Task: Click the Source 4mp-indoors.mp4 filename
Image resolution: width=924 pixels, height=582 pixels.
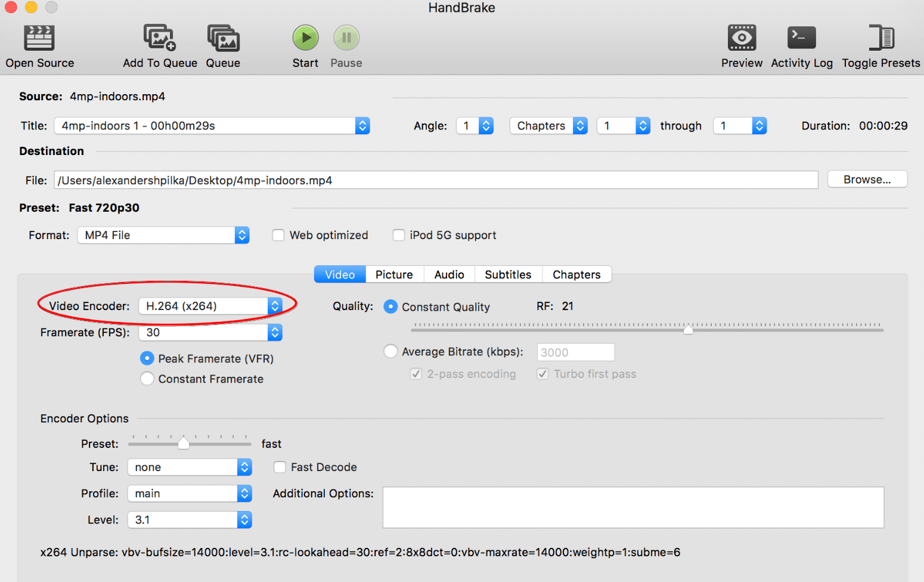Action: pos(117,97)
